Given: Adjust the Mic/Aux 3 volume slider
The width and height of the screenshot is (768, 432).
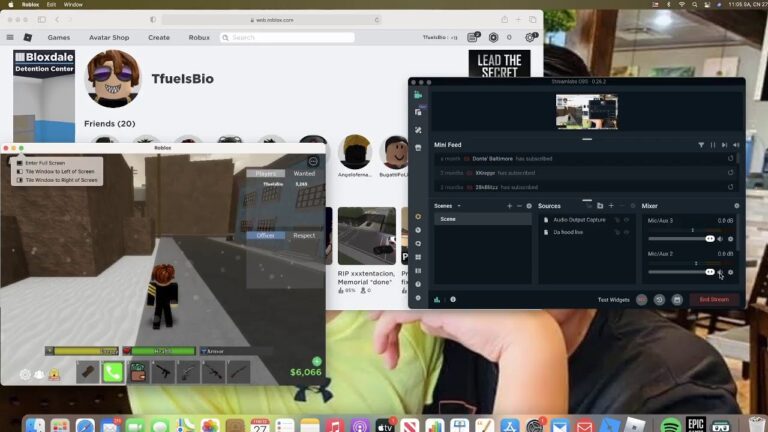Looking at the screenshot, I should (x=681, y=239).
